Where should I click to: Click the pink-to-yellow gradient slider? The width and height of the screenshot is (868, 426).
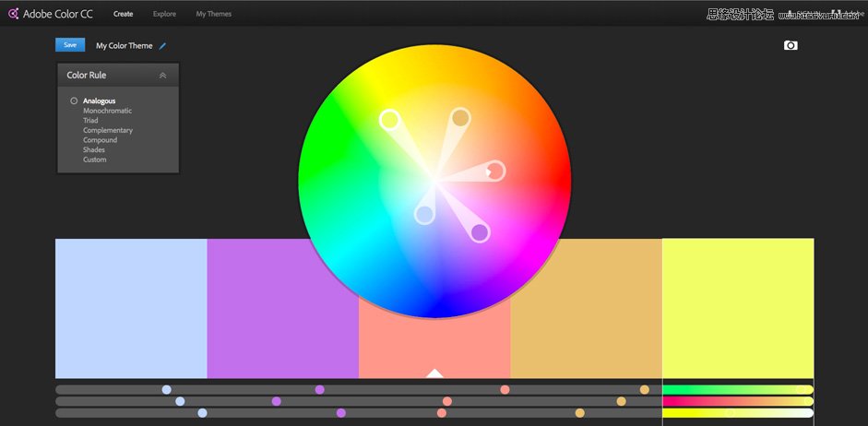tap(738, 401)
